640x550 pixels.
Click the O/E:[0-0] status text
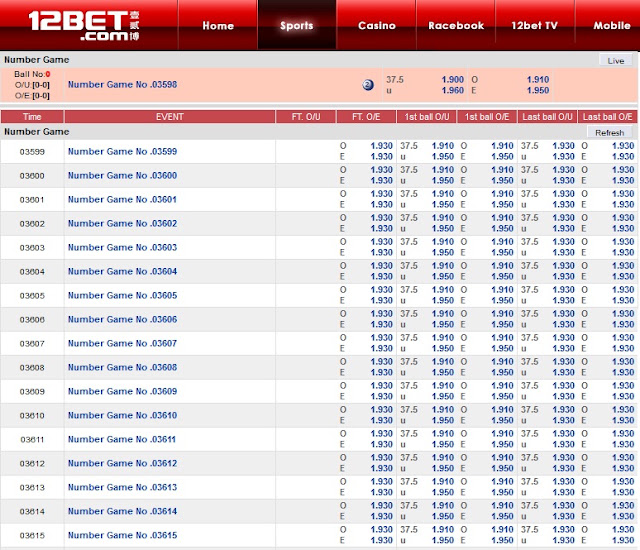pyautogui.click(x=32, y=95)
